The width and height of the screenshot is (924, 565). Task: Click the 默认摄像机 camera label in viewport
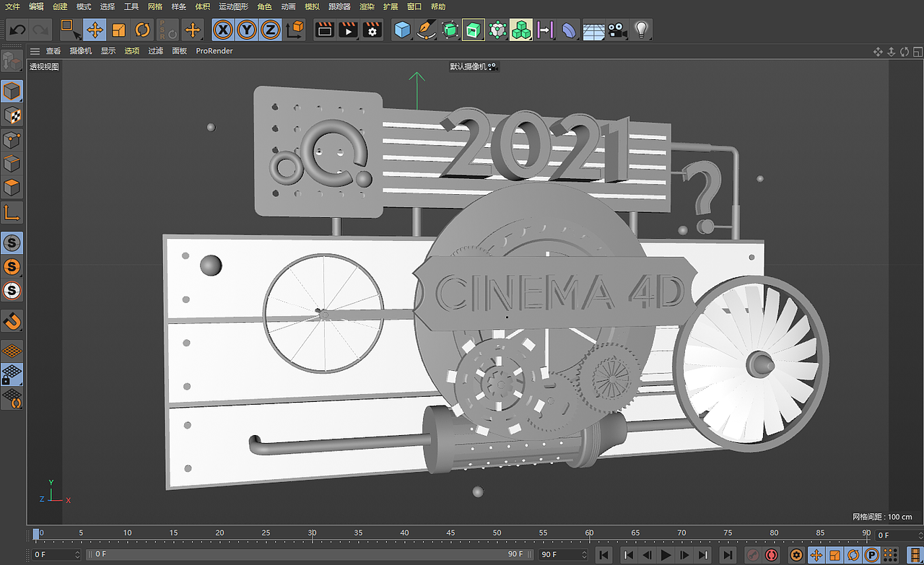[474, 66]
